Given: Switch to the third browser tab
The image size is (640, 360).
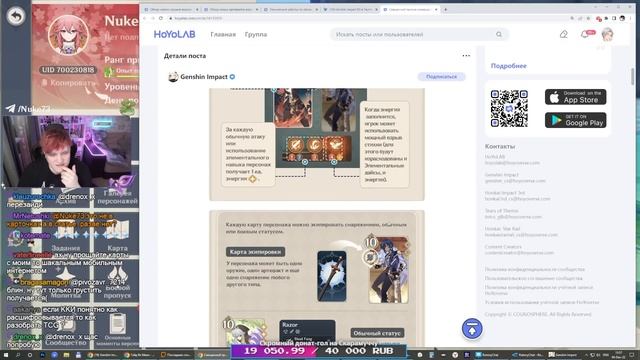Looking at the screenshot, I should (x=291, y=9).
